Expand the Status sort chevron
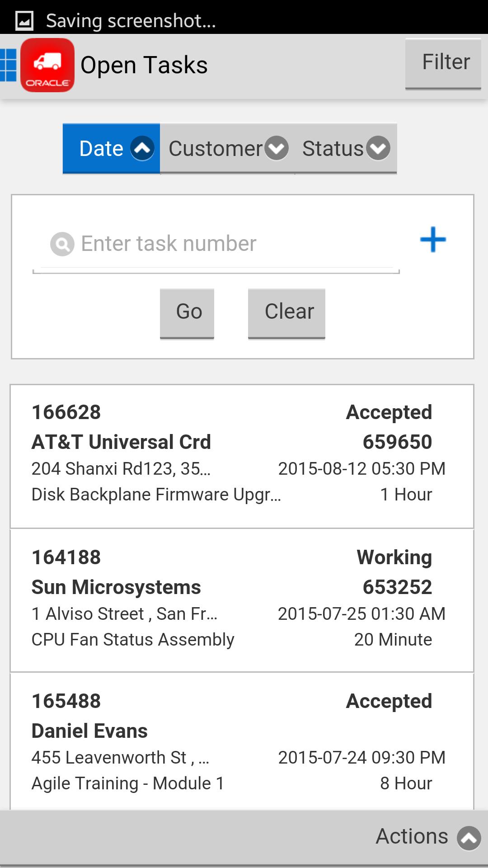Image resolution: width=488 pixels, height=868 pixels. pos(378,148)
